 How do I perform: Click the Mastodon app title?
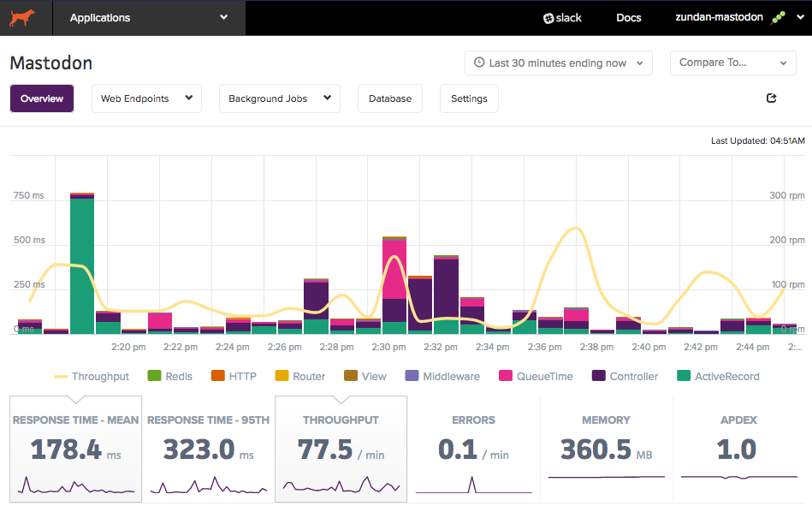51,63
